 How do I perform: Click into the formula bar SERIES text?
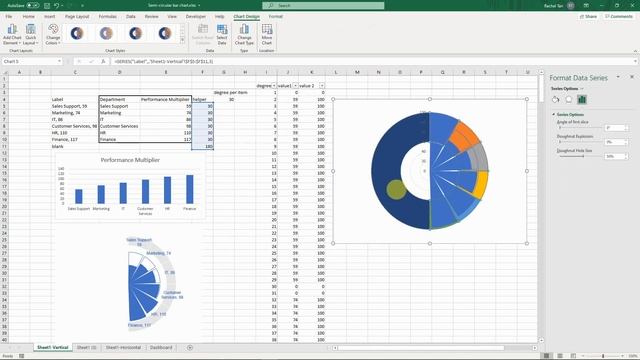click(x=163, y=61)
